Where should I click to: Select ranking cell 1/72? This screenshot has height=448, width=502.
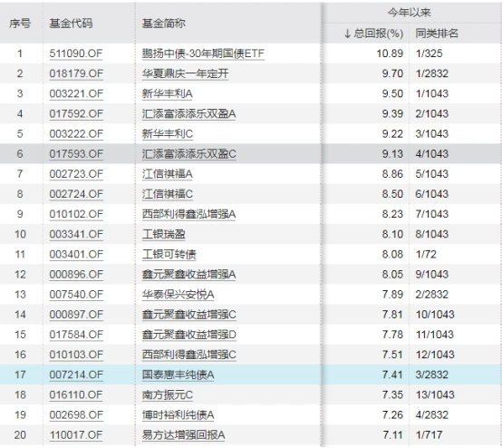pos(426,255)
